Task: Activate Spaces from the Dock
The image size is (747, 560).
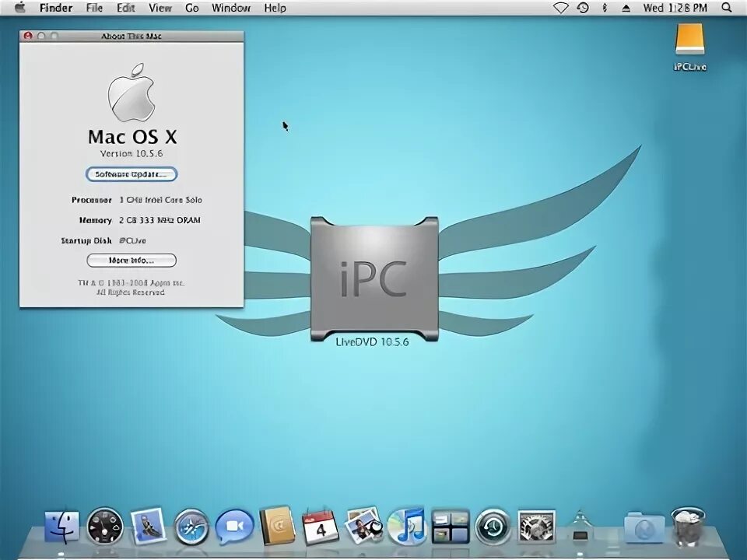Action: coord(451,527)
